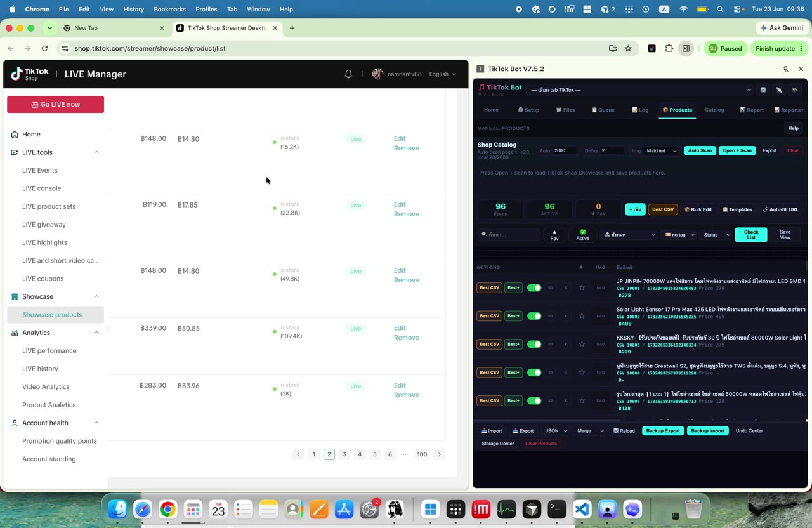Toggle the switch for CSV 10004 product

534,373
